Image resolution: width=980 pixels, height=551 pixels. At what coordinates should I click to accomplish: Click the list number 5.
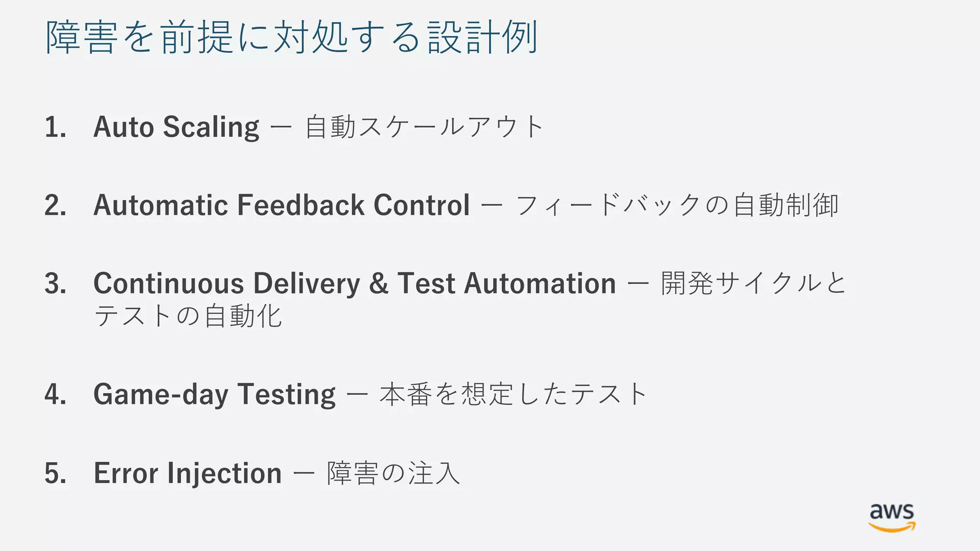point(56,473)
